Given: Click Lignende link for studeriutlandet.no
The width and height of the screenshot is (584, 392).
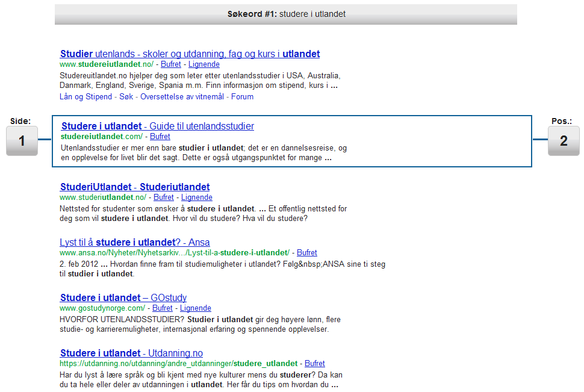Looking at the screenshot, I should (x=196, y=198).
